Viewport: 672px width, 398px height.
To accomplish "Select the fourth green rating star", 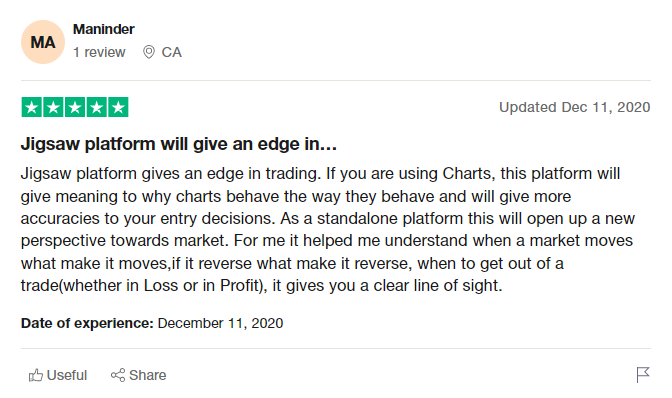I will [96, 107].
